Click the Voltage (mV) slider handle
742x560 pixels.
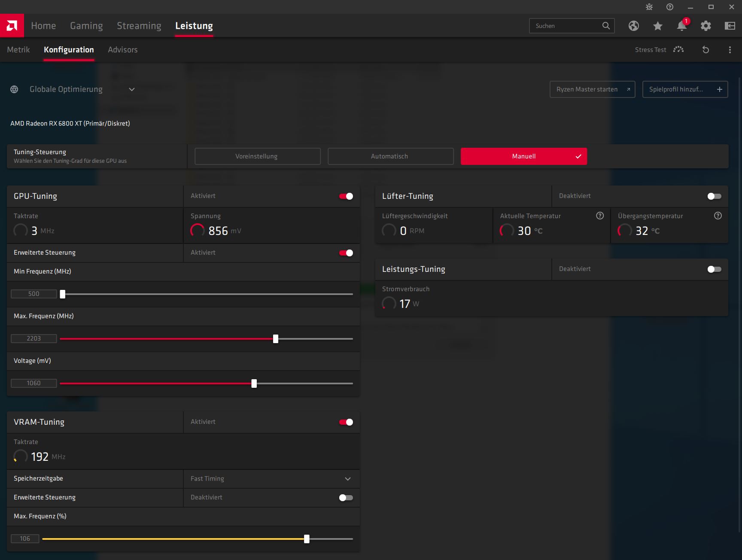pos(254,383)
